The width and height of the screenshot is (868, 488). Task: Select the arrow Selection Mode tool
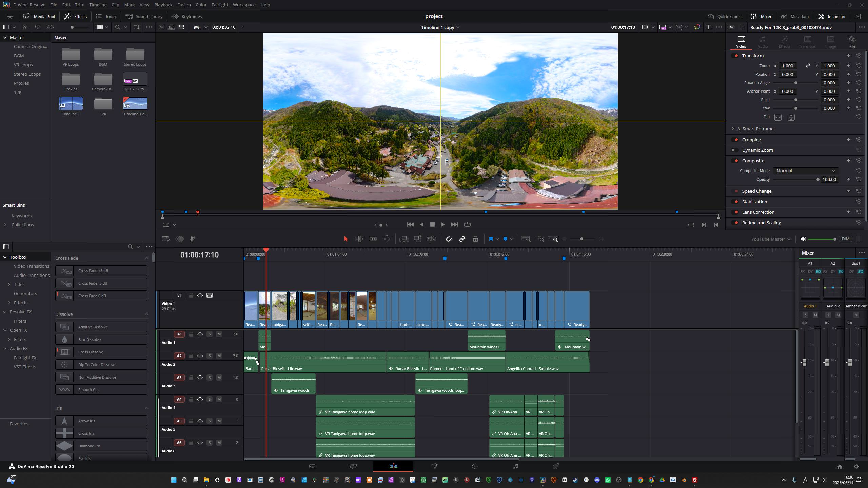346,239
